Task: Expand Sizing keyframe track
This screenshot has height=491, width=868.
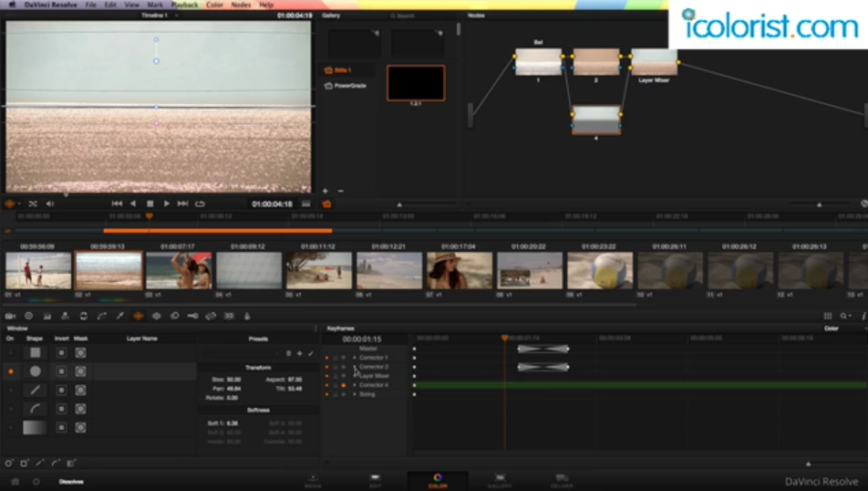Action: point(355,394)
